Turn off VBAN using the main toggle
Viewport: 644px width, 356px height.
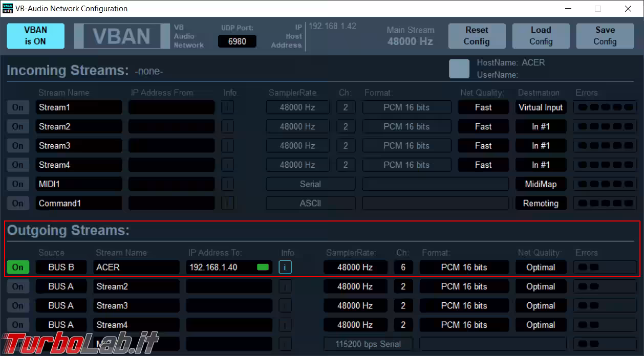pos(35,36)
